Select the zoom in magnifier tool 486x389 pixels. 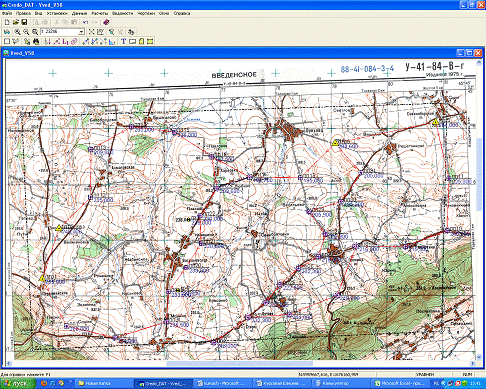pos(17,32)
